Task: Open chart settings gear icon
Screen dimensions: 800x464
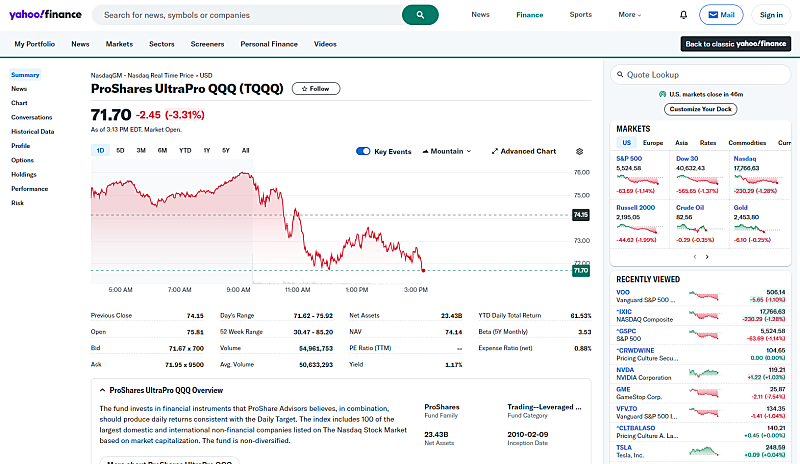Action: coord(580,151)
